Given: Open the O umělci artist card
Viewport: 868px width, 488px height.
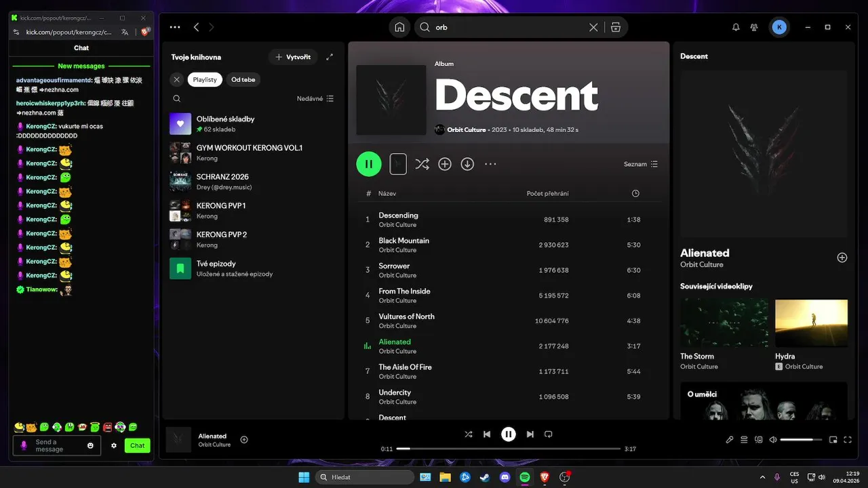Looking at the screenshot, I should click(764, 401).
